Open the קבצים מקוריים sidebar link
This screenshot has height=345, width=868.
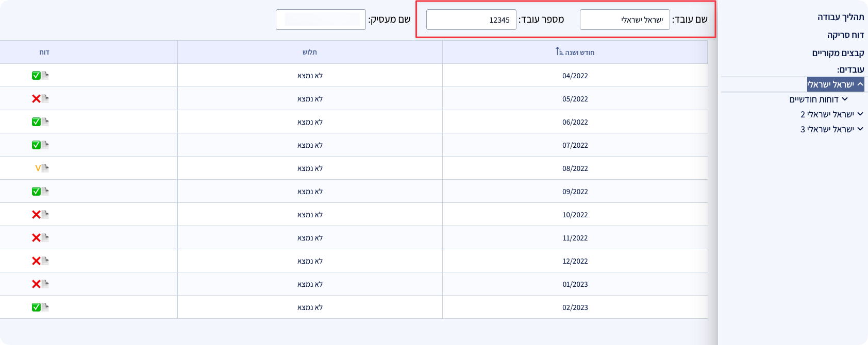[x=838, y=53]
